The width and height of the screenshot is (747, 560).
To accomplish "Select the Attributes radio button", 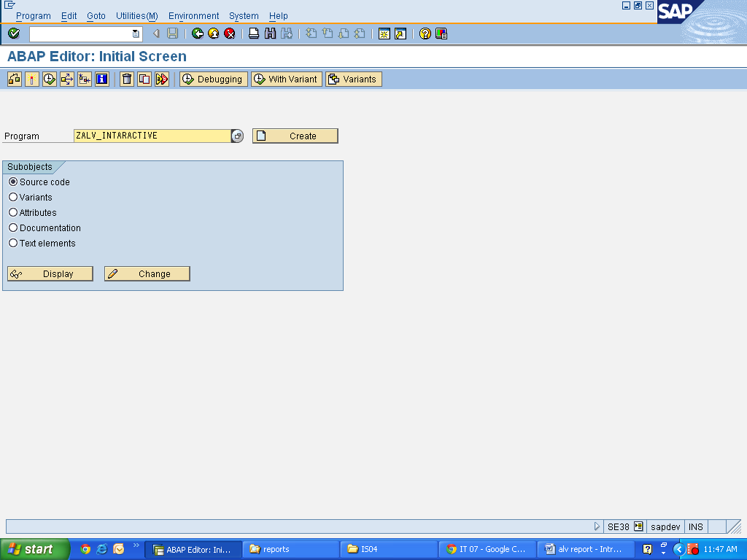I will point(12,212).
